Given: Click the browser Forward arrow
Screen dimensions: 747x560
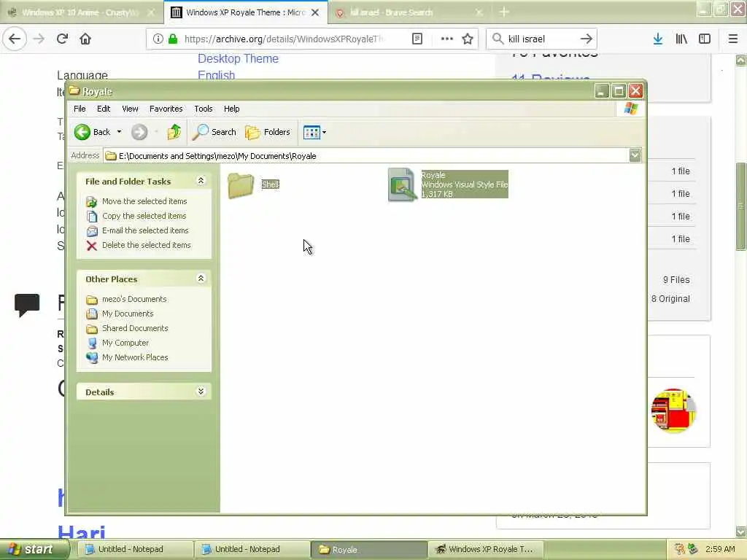Looking at the screenshot, I should [39, 39].
